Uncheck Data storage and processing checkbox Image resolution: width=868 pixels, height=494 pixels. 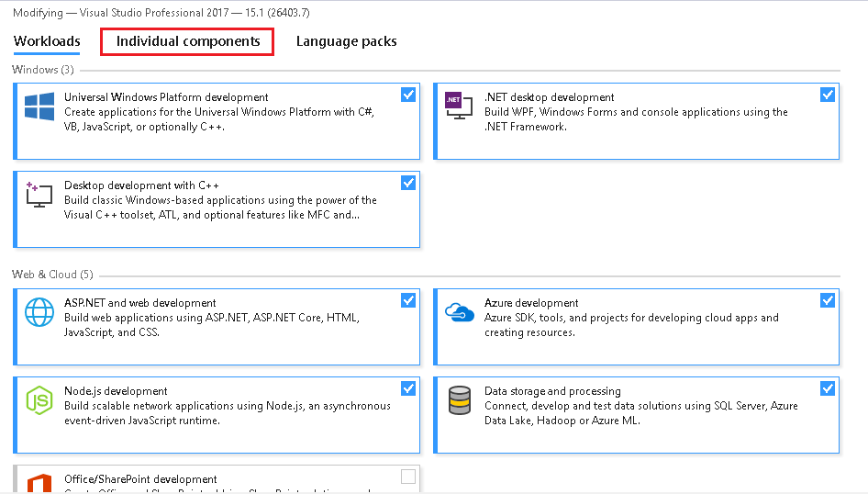(828, 388)
